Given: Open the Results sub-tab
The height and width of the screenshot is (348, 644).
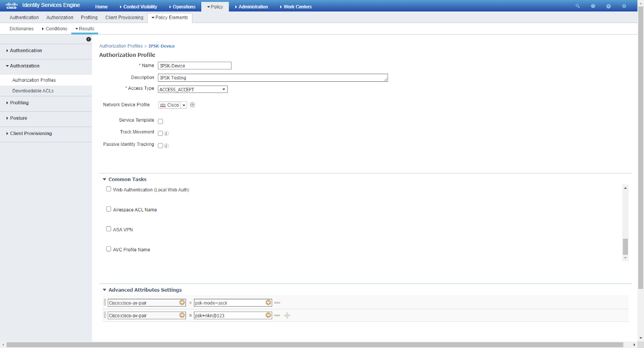Looking at the screenshot, I should pyautogui.click(x=85, y=29).
